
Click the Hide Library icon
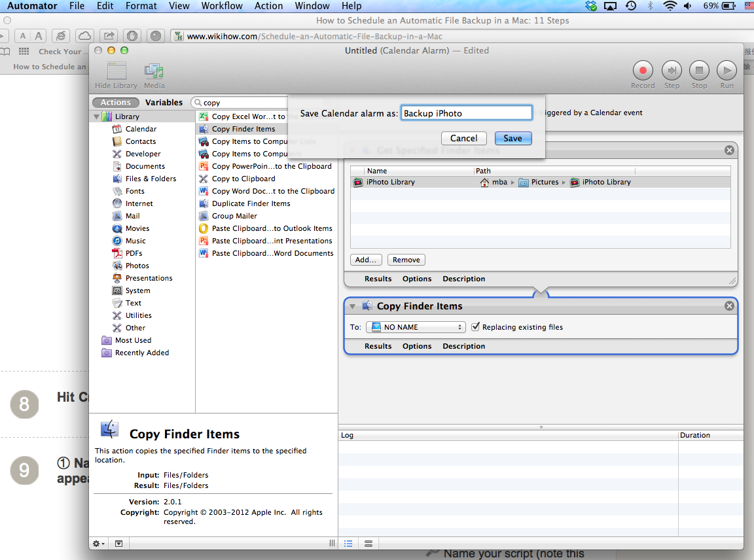pos(117,71)
